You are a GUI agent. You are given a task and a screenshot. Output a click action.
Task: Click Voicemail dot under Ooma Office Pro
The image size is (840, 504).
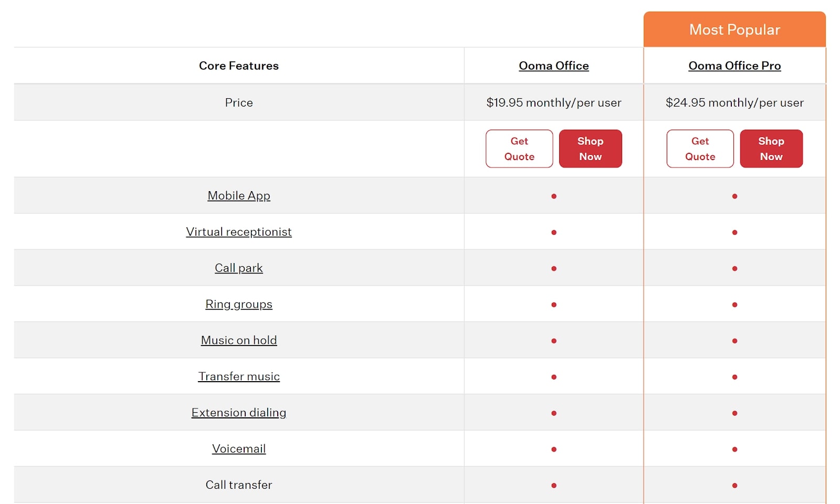pos(734,449)
